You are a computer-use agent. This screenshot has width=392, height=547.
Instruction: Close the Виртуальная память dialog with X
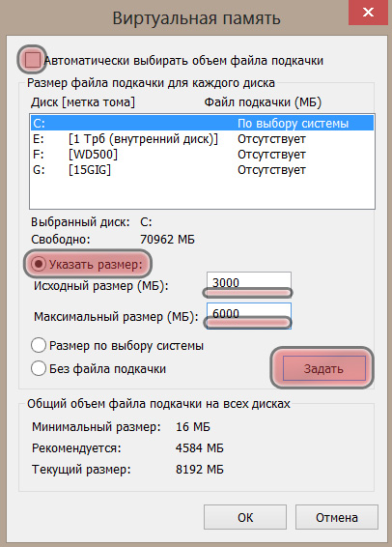368,13
